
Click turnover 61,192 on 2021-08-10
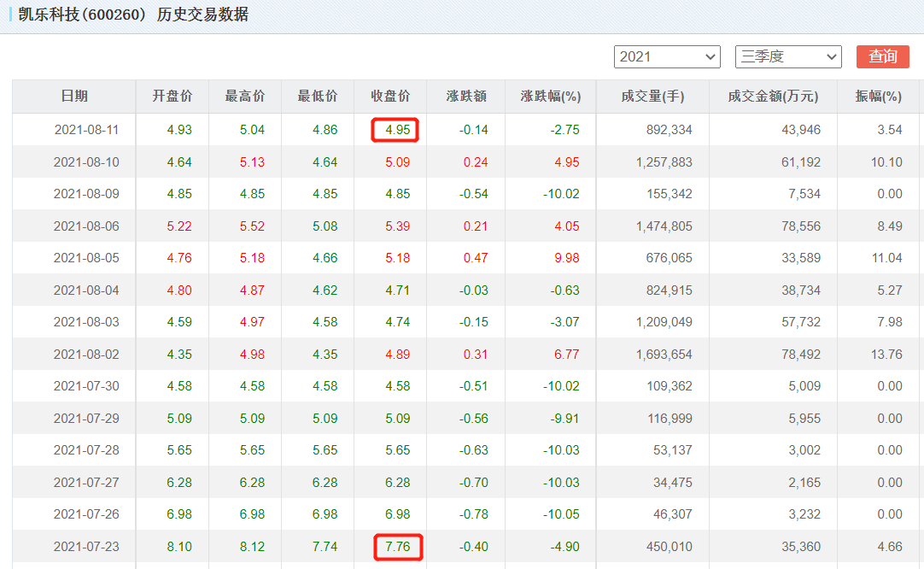[x=801, y=162]
